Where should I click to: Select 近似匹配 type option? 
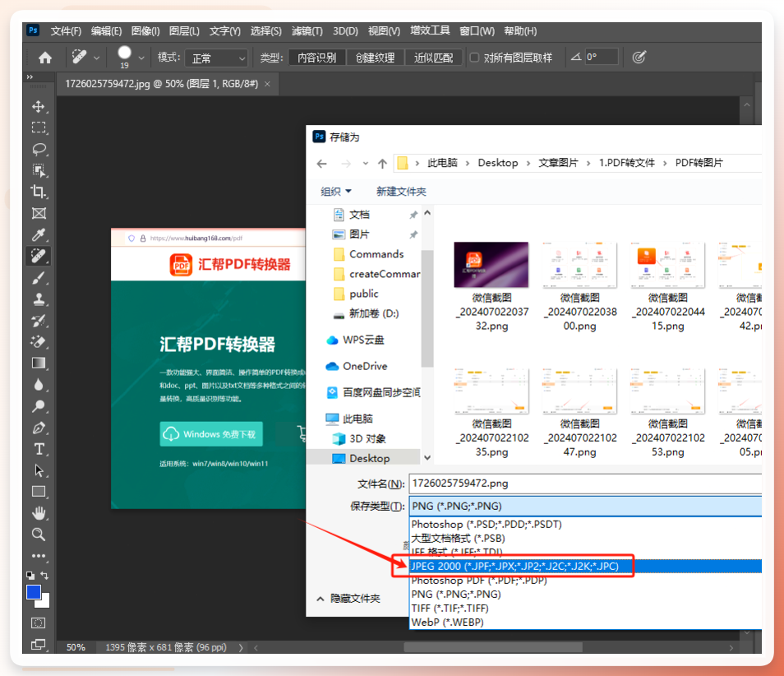(433, 58)
